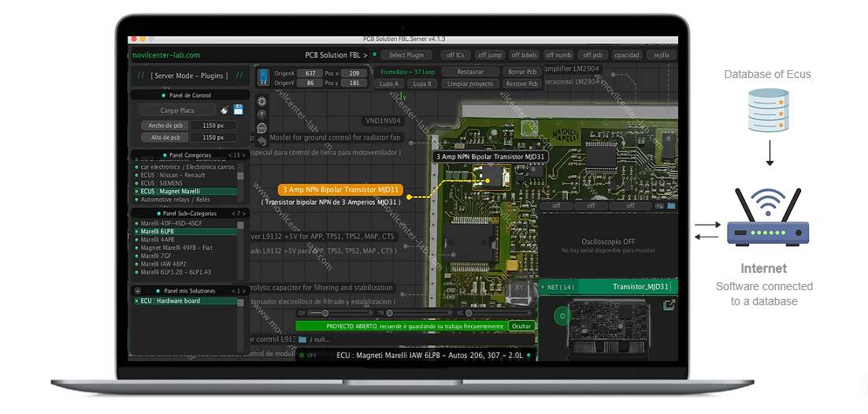Toggle the off labels button

(x=525, y=55)
